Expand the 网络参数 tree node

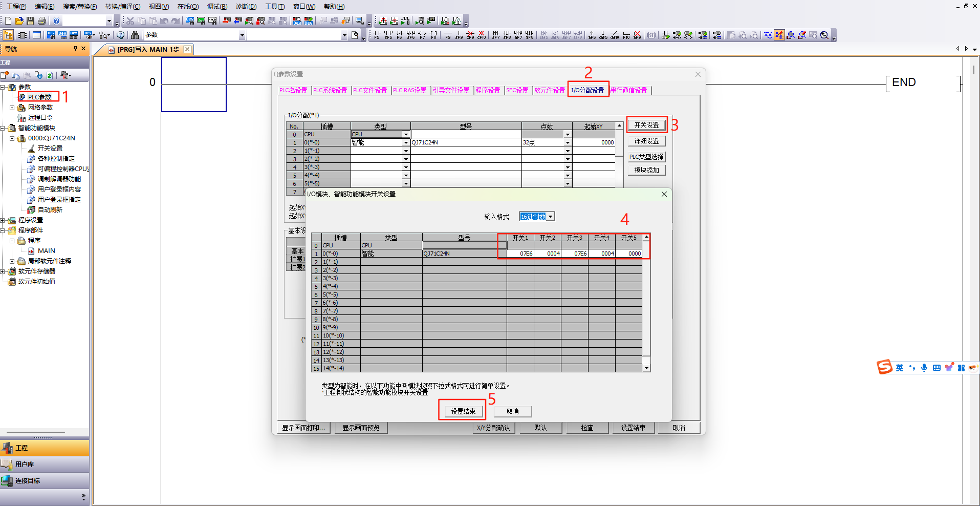(12, 108)
